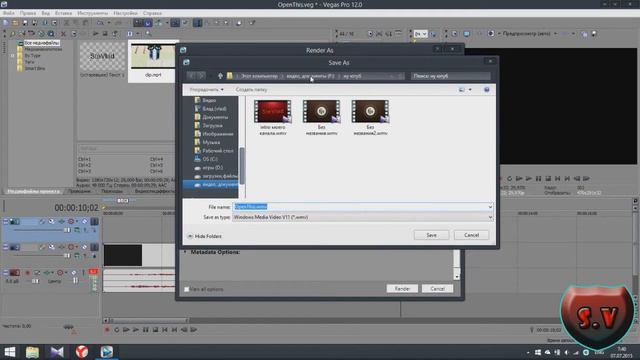Open Упорядочить dropdown in Save As
Image resolution: width=640 pixels, height=360 pixels.
click(x=206, y=89)
